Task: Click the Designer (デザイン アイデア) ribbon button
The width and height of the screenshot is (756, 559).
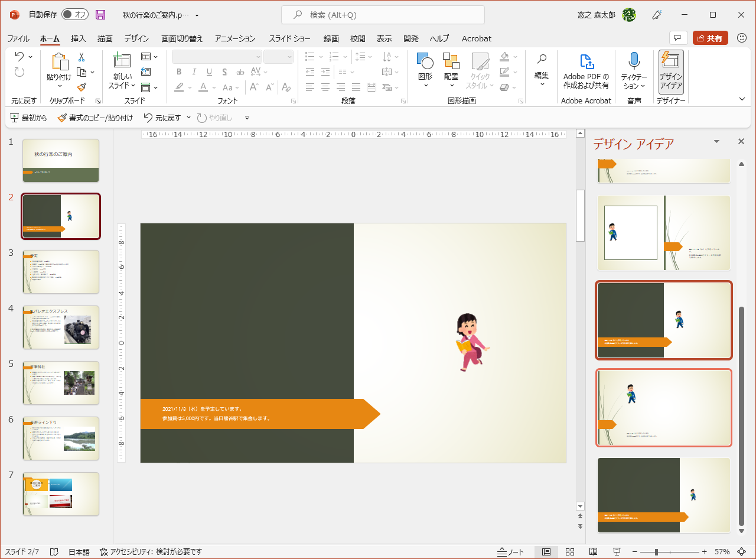Action: (x=671, y=72)
